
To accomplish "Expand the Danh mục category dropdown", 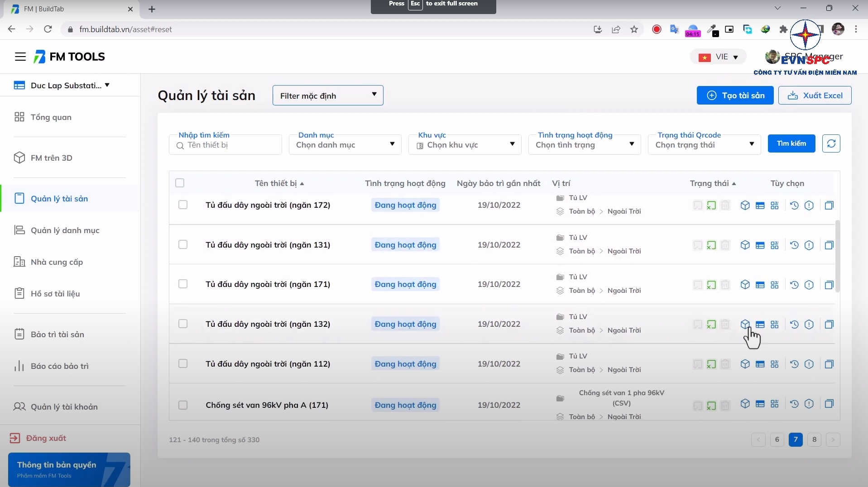I will 345,145.
